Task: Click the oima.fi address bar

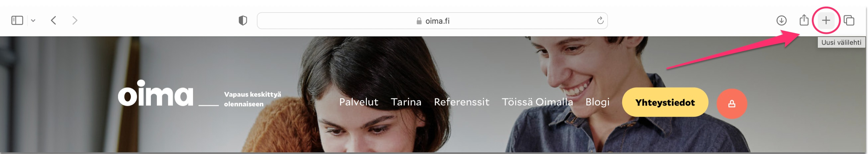Action: (x=432, y=21)
